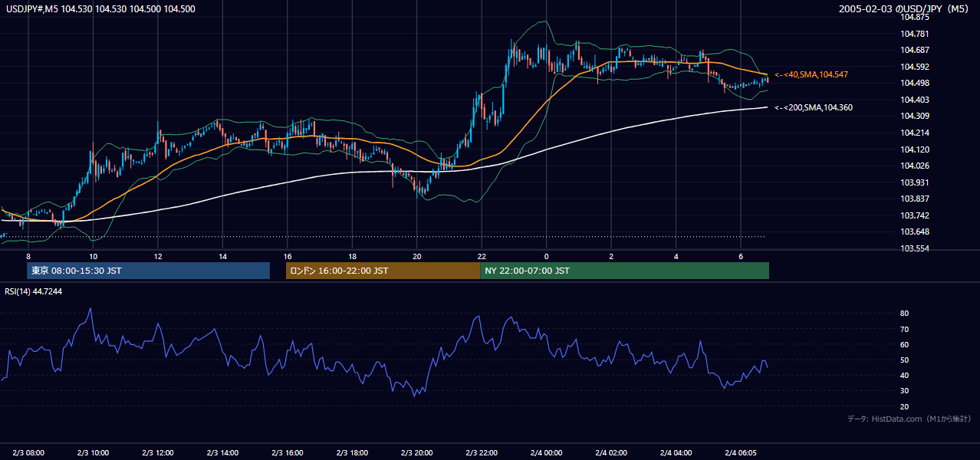Click the bottom time label 2/3 16:00
Image resolution: width=980 pixels, height=460 pixels.
(x=288, y=452)
